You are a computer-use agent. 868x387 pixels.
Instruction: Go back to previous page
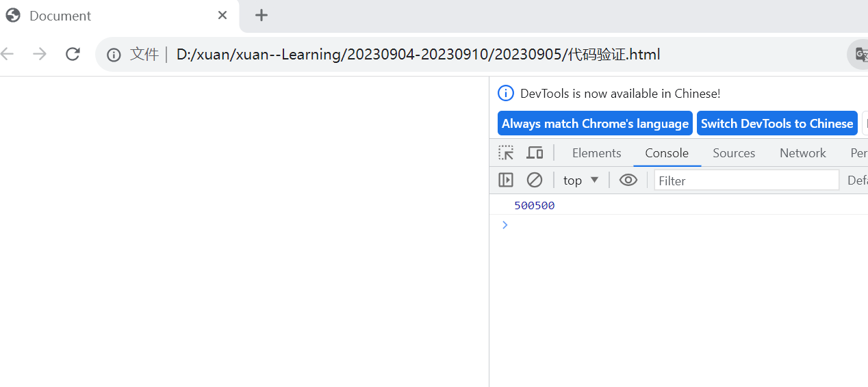[7, 54]
